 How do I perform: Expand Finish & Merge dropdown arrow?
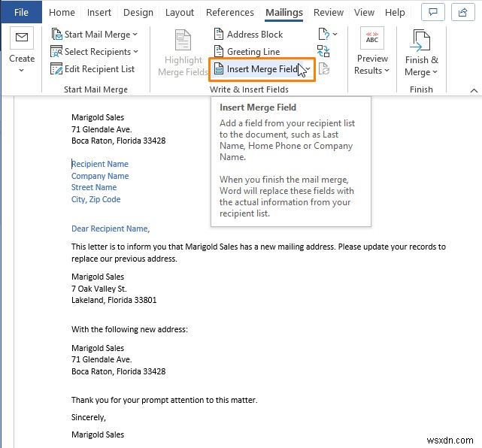click(435, 72)
